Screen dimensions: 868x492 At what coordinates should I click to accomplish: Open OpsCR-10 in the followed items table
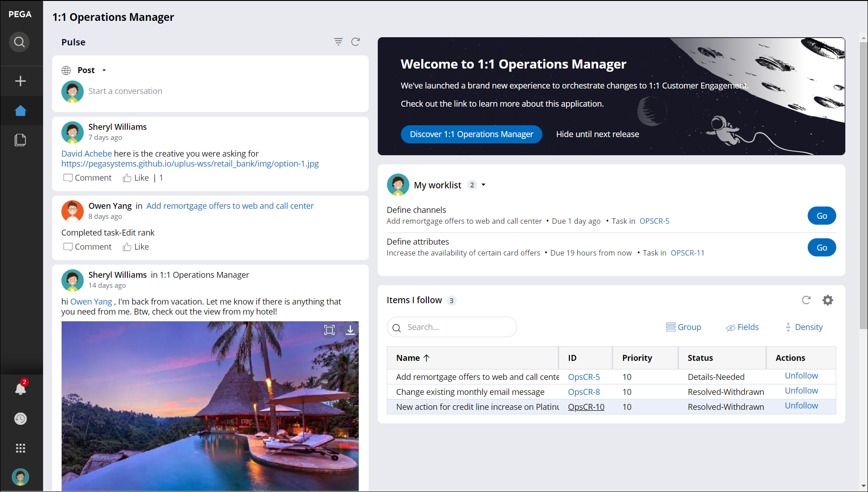pyautogui.click(x=586, y=407)
